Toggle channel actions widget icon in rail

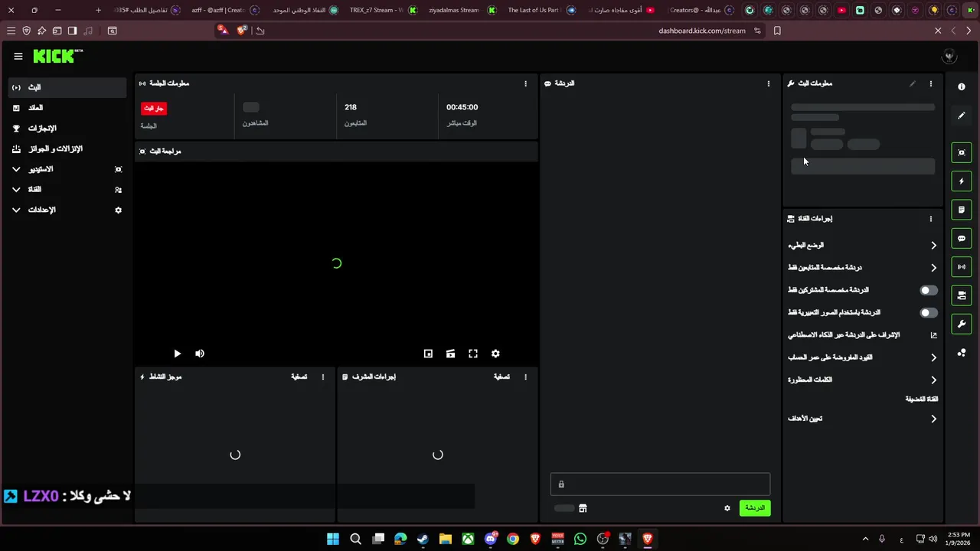[x=962, y=295]
